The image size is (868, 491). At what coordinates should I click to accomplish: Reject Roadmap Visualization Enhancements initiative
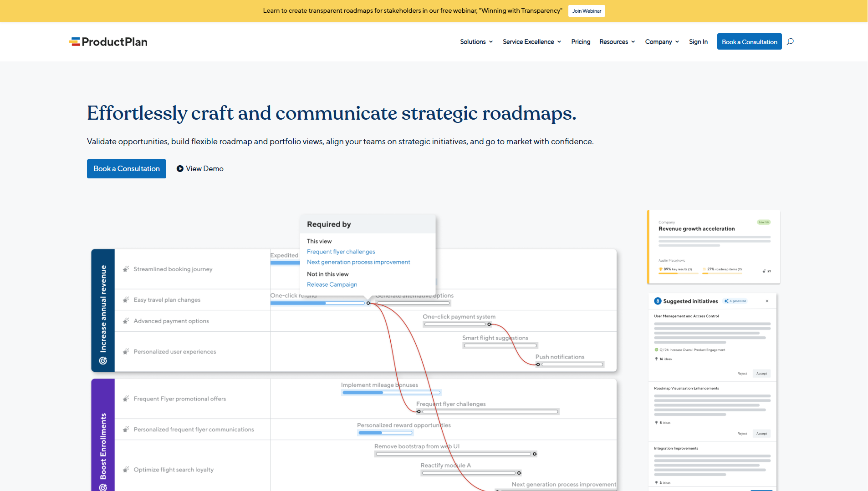[742, 434]
